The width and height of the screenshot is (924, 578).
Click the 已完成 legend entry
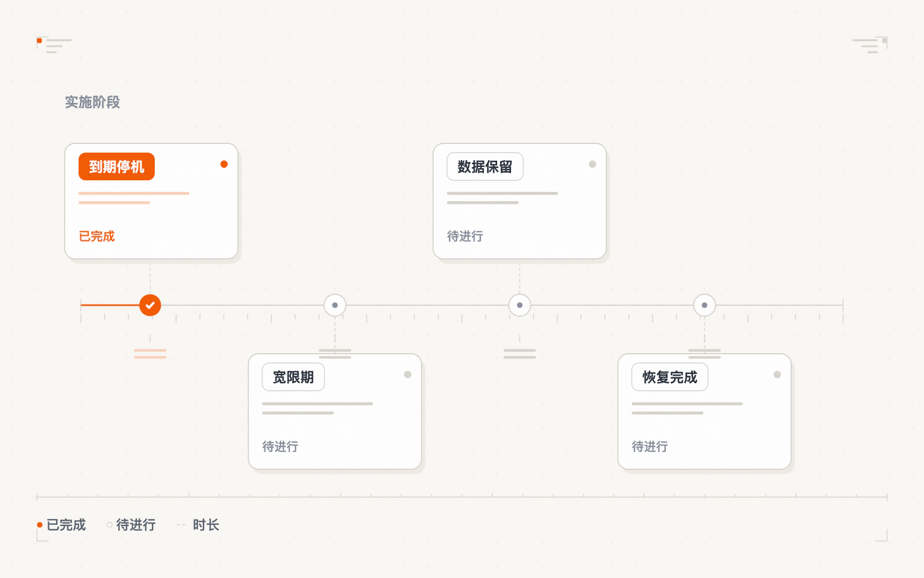pos(61,525)
